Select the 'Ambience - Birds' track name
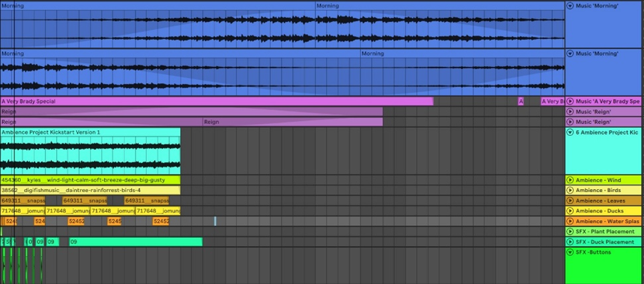The image size is (644, 284). 599,191
